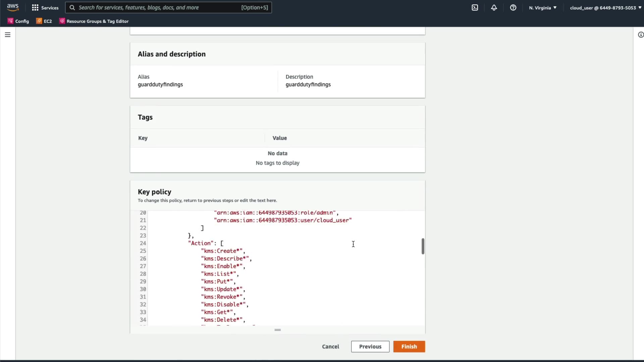Launch CloudShell from the top bar

click(475, 7)
